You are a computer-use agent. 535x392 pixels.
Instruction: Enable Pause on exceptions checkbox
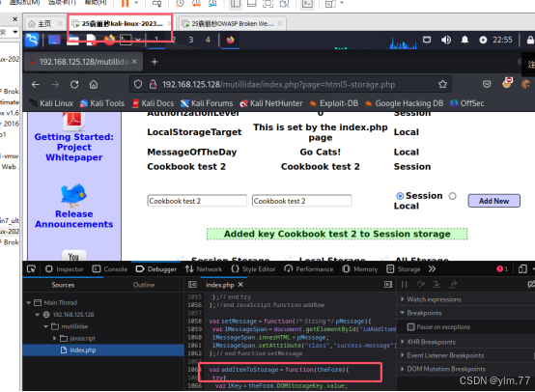pyautogui.click(x=411, y=327)
